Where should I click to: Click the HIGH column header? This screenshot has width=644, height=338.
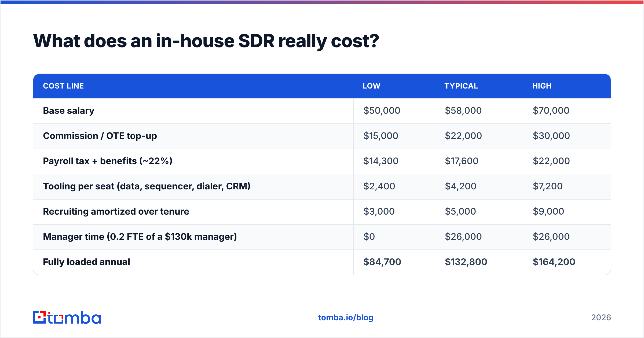(x=542, y=86)
